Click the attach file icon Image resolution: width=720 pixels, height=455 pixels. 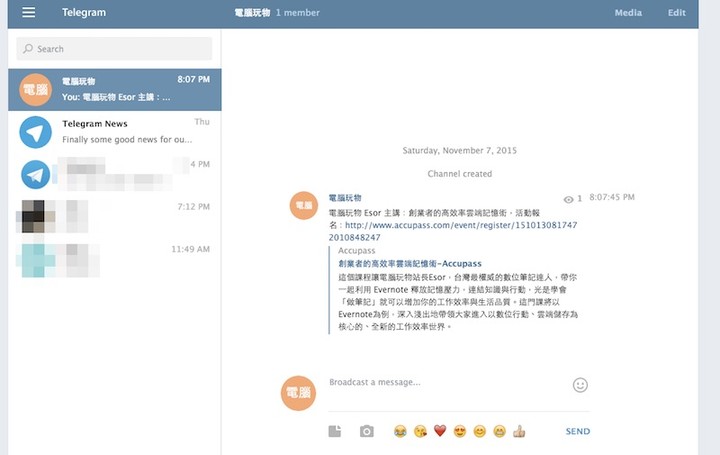(335, 431)
